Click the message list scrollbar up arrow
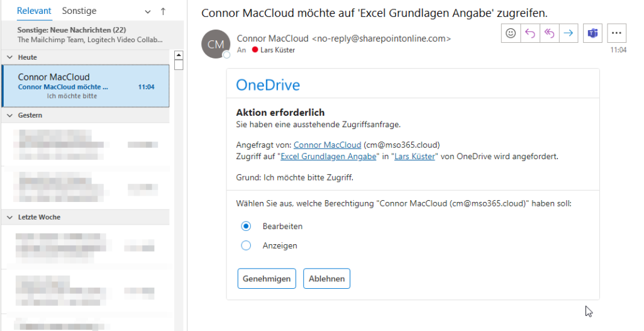 click(x=178, y=55)
